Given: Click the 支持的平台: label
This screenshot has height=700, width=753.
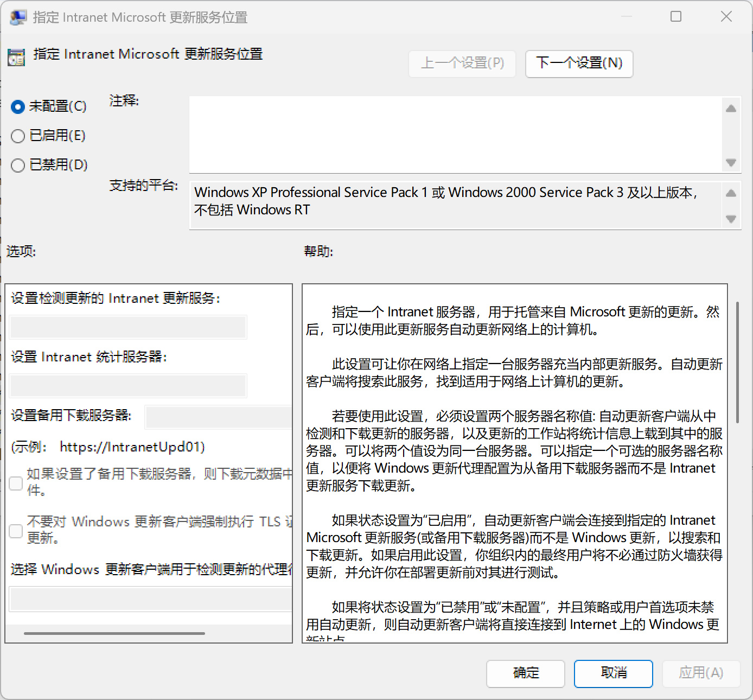Looking at the screenshot, I should click(x=144, y=186).
